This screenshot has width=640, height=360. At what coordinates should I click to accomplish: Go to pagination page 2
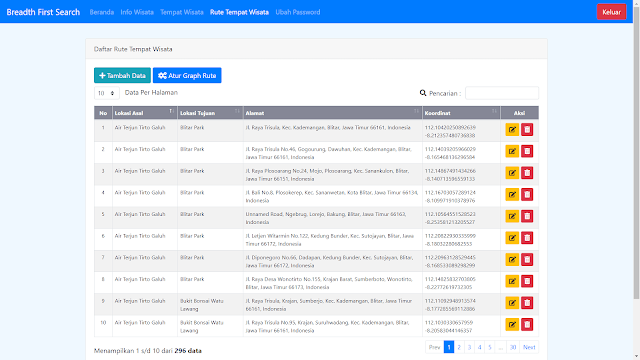click(459, 347)
